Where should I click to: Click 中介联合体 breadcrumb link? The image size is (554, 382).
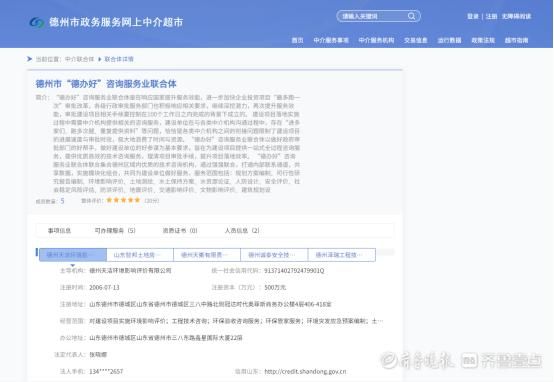(79, 59)
